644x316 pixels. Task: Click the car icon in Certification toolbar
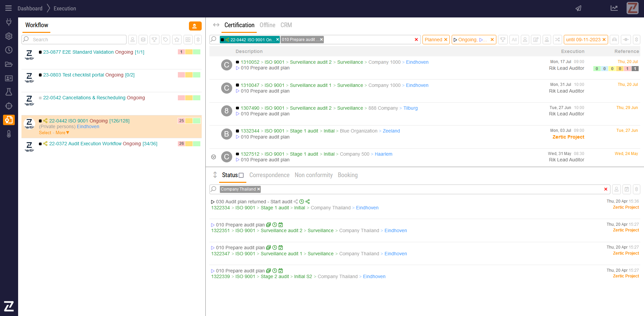tap(614, 40)
